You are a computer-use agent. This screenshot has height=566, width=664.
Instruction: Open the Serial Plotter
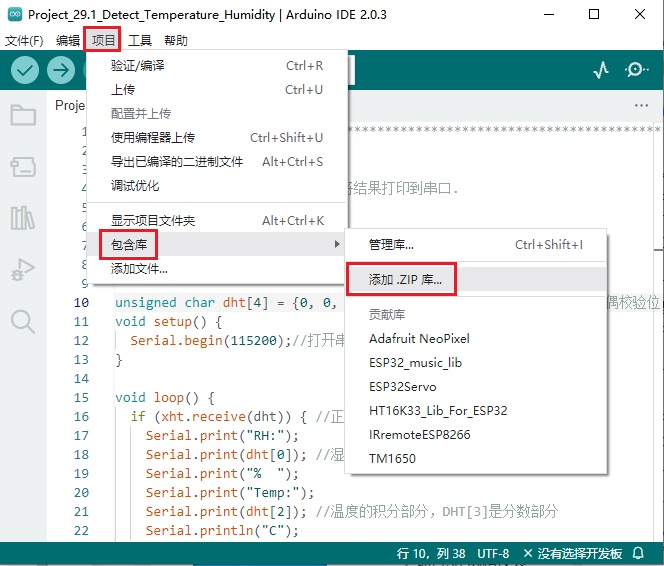601,70
